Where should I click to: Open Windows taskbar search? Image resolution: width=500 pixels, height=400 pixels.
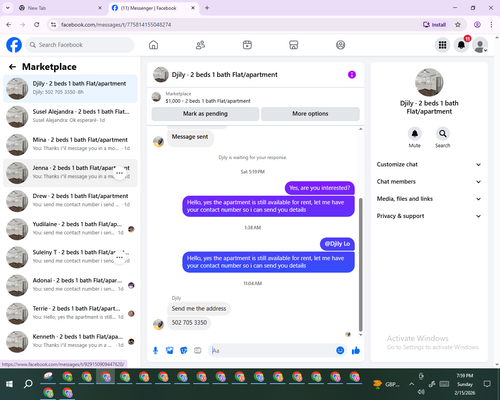[x=28, y=384]
